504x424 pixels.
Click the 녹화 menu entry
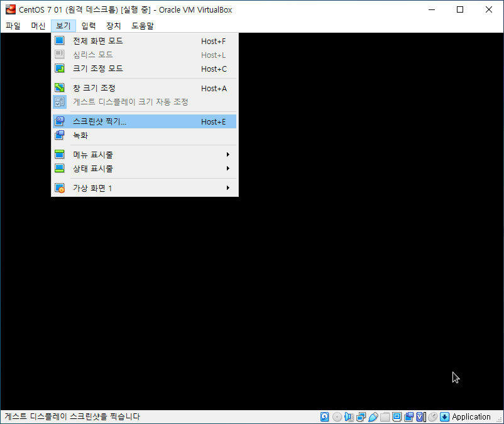[145, 135]
